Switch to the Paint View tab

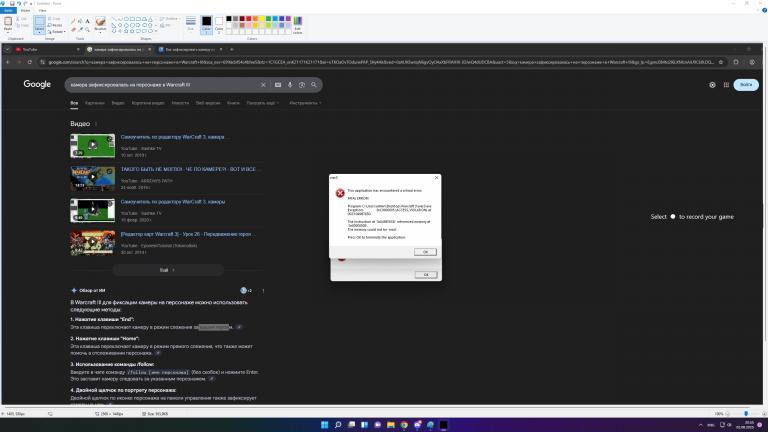pos(43,10)
